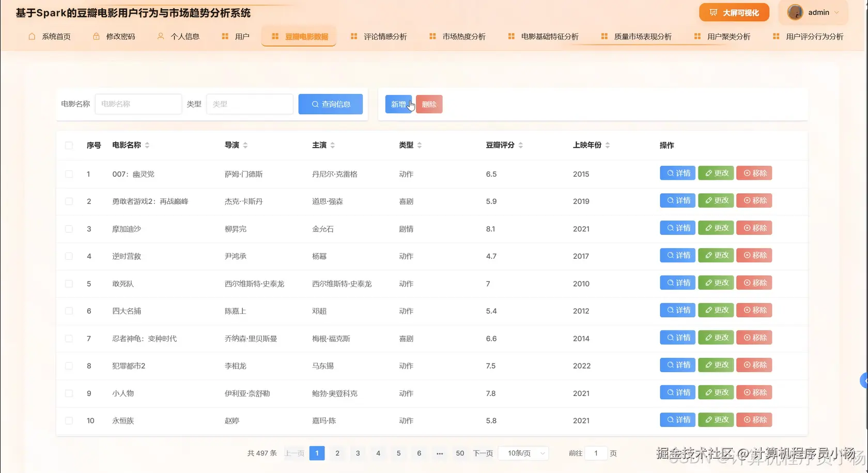This screenshot has width=868, height=473.
Task: Click the 查询信息 search button
Action: click(x=331, y=104)
